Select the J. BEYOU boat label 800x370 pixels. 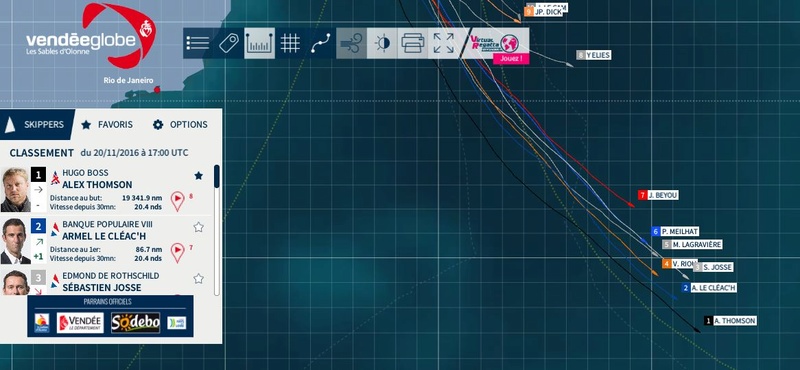pos(658,195)
